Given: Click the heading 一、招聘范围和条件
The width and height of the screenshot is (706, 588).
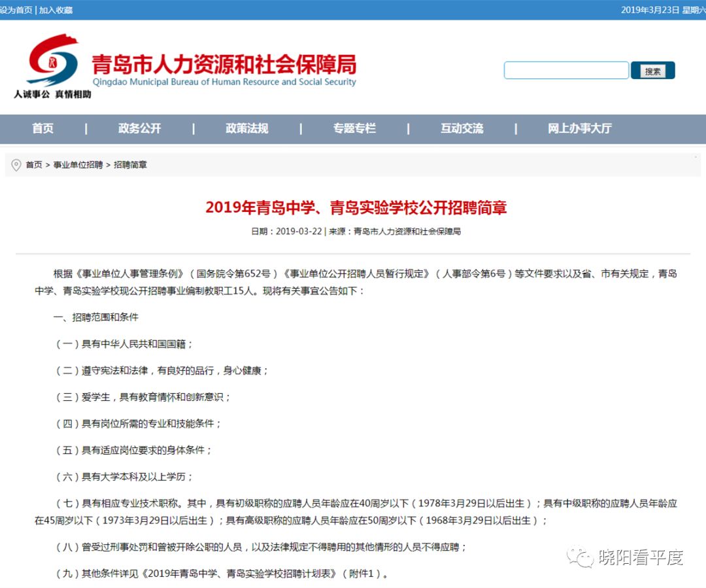Looking at the screenshot, I should pyautogui.click(x=96, y=317).
